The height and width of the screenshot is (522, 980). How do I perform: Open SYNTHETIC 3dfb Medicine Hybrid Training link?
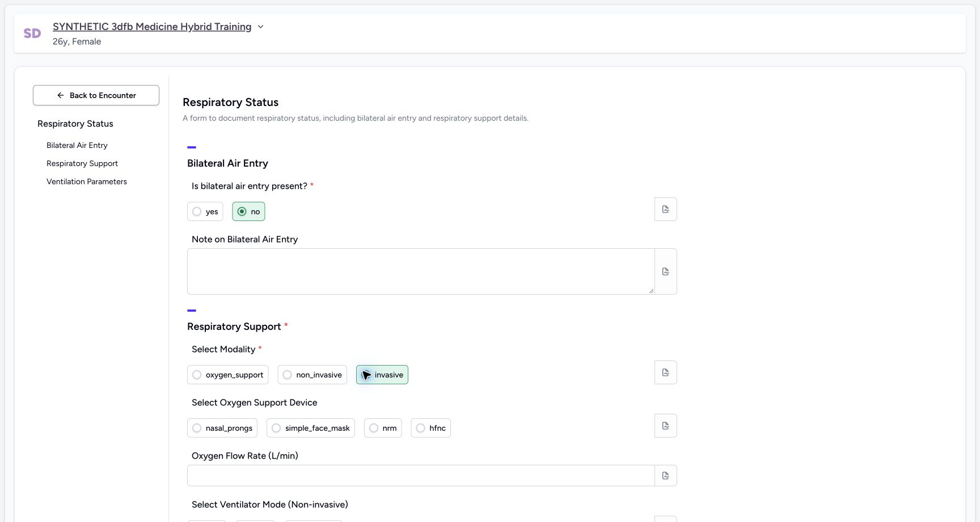(x=152, y=27)
